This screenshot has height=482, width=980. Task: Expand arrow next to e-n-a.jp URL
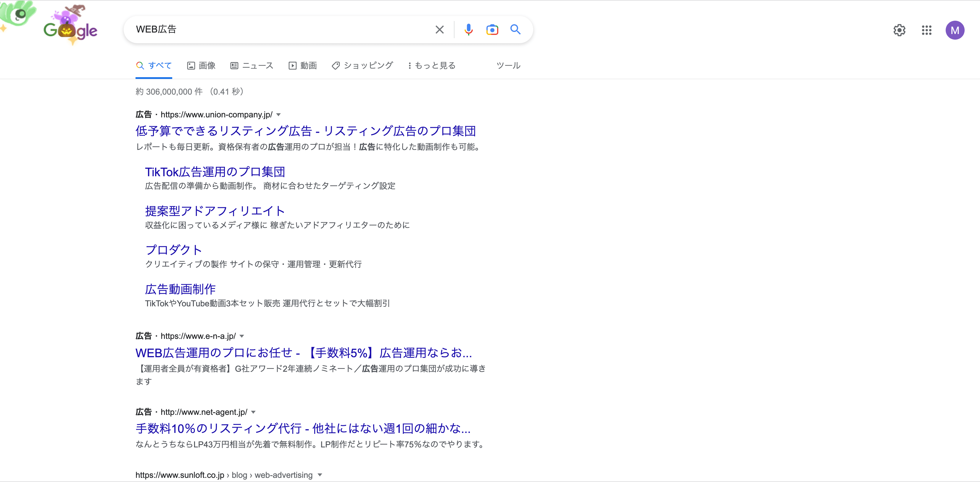(x=241, y=336)
